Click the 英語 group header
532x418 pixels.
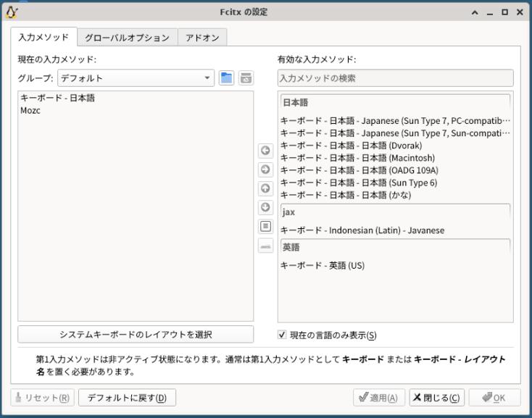point(395,247)
